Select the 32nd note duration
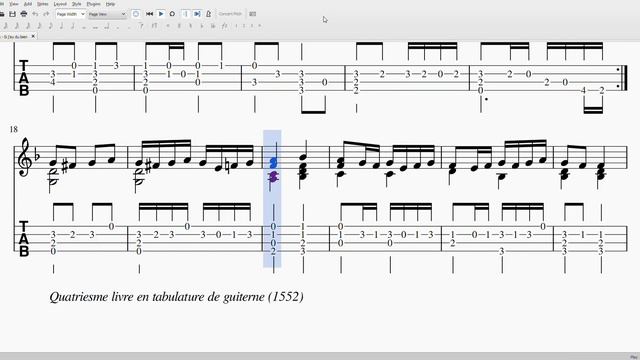 (x=28, y=26)
